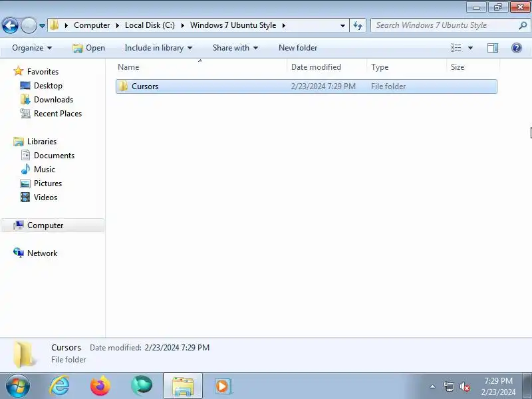This screenshot has width=532, height=399.
Task: Toggle the preview pane
Action: point(493,48)
